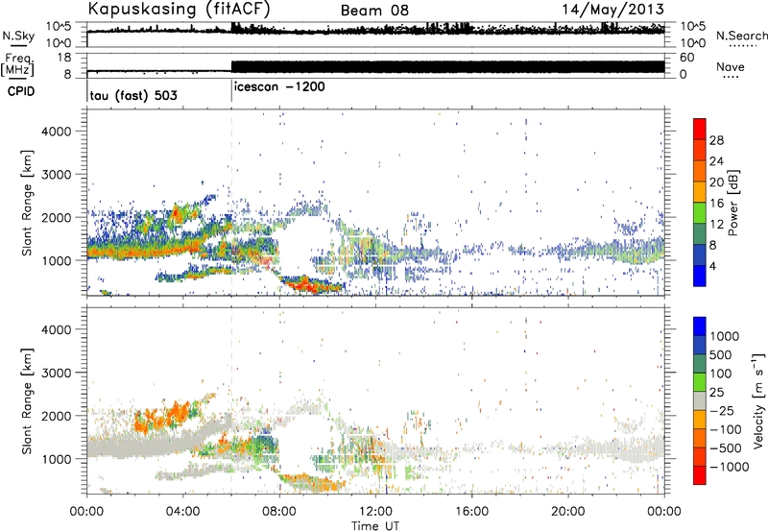This screenshot has width=768, height=532.
Task: Click the 'N.Search' legend label
Action: coord(741,36)
